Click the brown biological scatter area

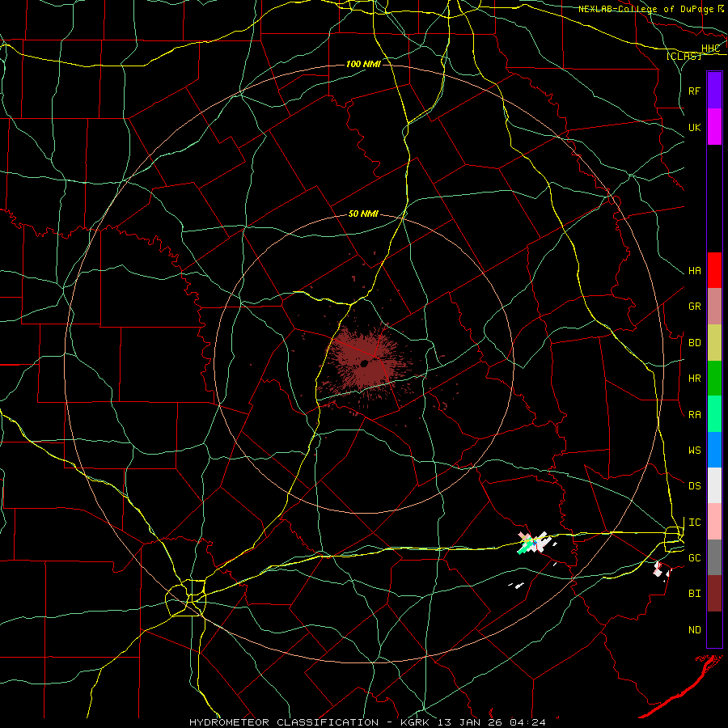365,365
